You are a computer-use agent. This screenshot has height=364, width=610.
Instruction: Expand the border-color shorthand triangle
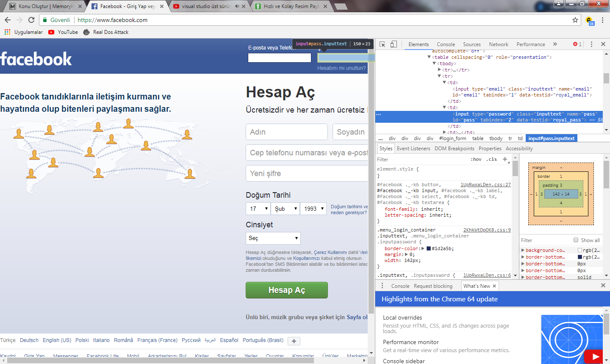[x=423, y=248]
